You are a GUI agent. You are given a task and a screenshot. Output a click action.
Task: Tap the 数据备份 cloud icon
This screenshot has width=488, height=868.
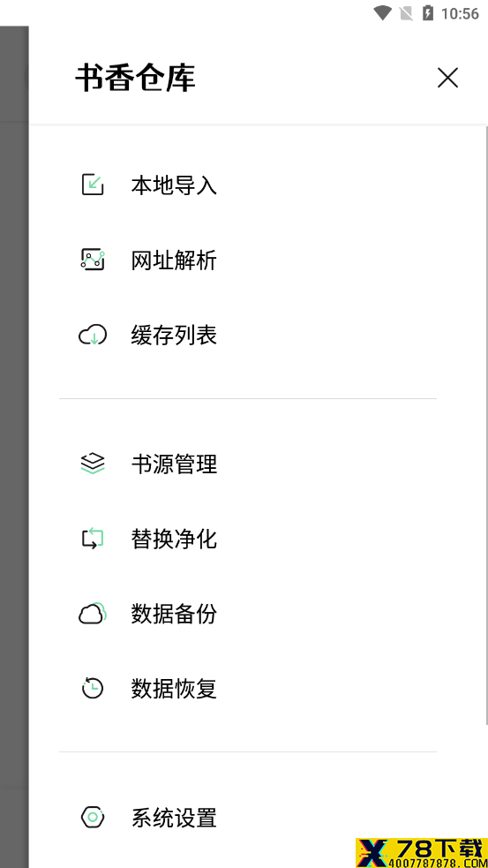pyautogui.click(x=93, y=614)
